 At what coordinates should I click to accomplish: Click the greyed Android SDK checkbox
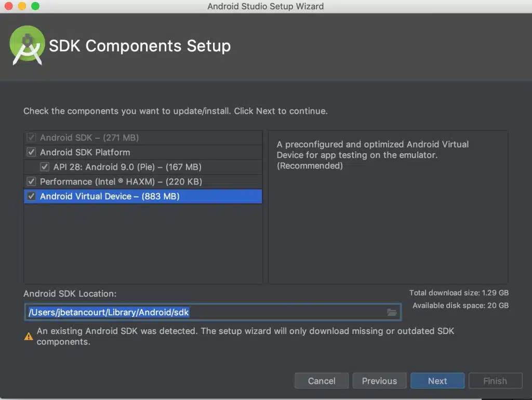click(x=32, y=138)
